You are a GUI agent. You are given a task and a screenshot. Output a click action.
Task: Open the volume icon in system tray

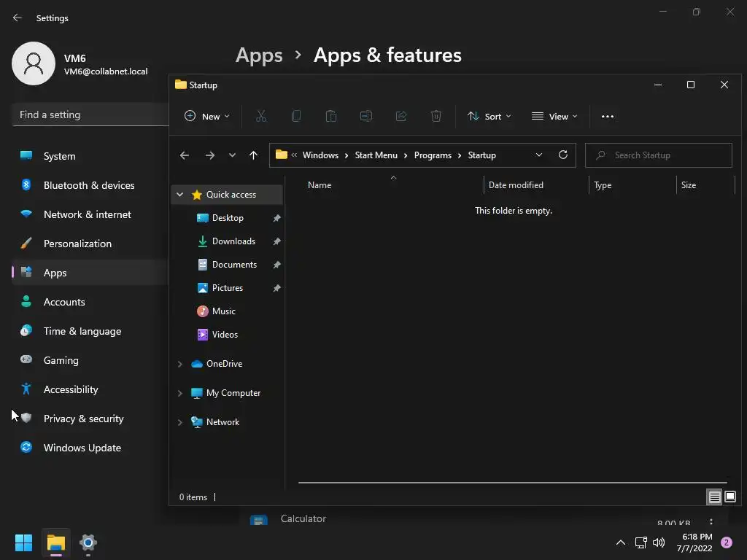[x=659, y=542]
